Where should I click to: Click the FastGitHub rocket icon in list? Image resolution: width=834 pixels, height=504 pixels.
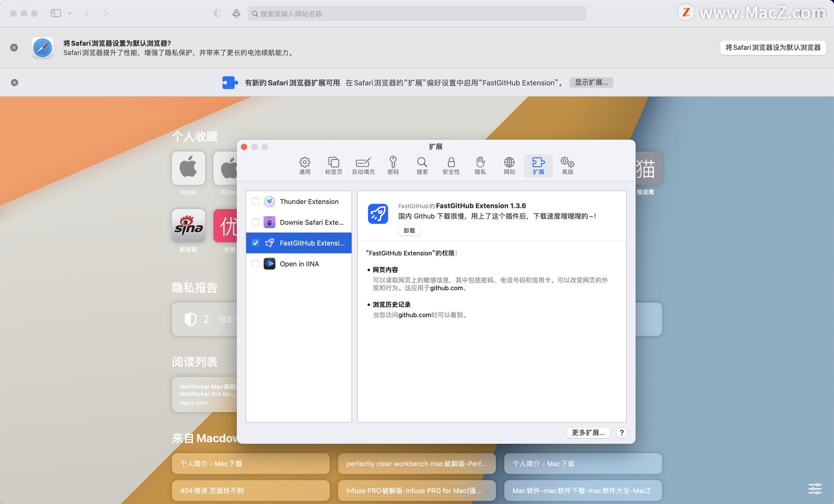(x=269, y=243)
